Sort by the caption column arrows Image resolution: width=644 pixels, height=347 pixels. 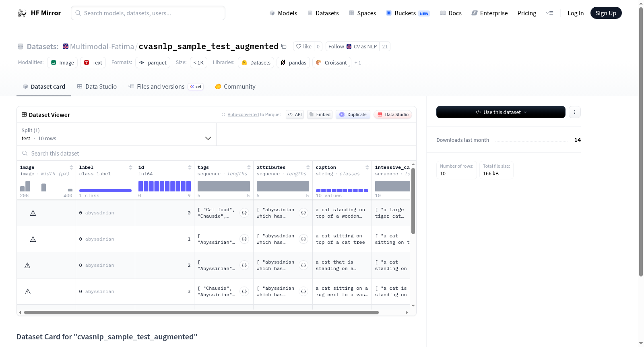click(367, 167)
